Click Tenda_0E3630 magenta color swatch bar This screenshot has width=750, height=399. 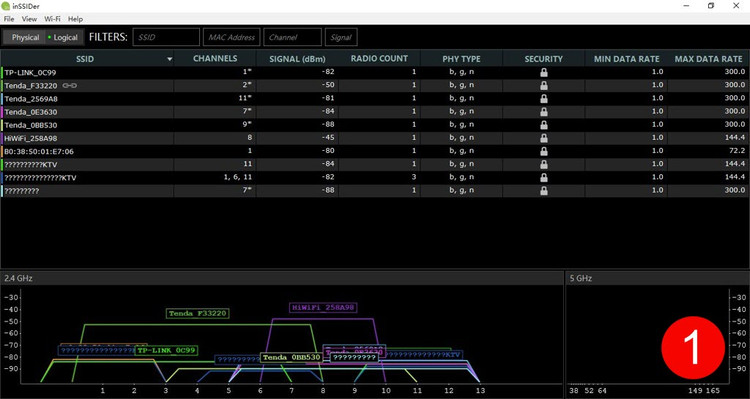click(2, 112)
